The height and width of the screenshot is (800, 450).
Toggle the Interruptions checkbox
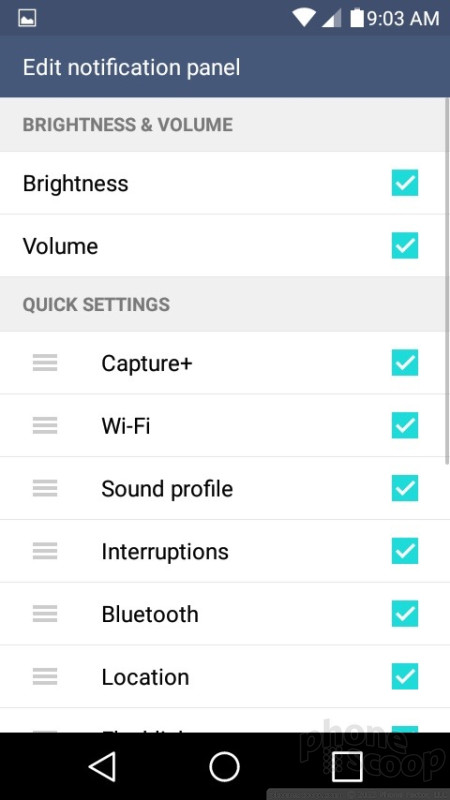click(405, 551)
